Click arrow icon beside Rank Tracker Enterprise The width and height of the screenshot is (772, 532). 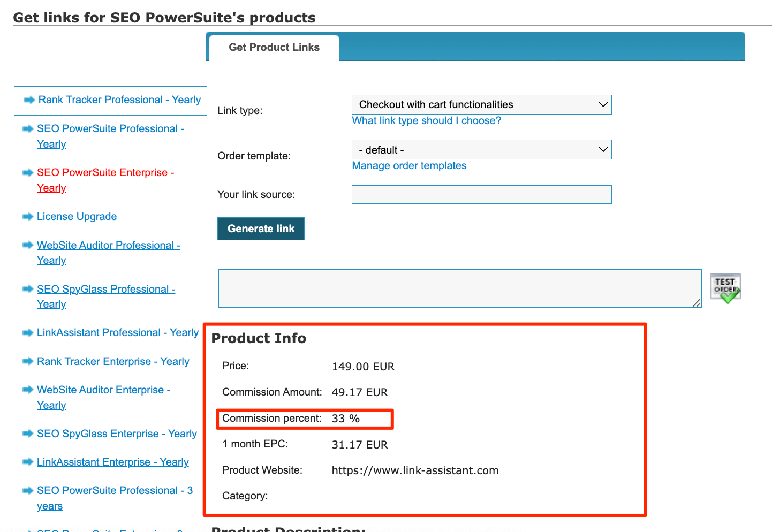pos(28,361)
